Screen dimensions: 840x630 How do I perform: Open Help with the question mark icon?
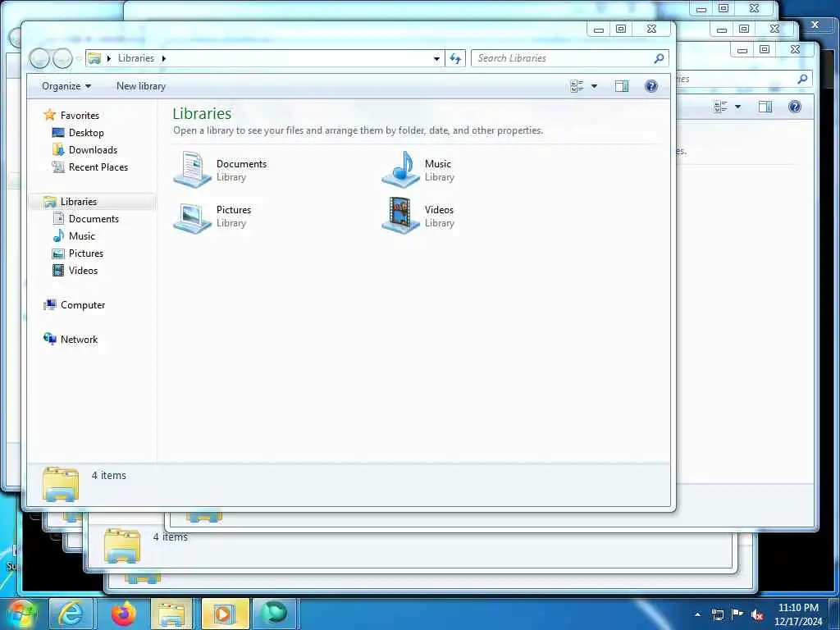(651, 86)
